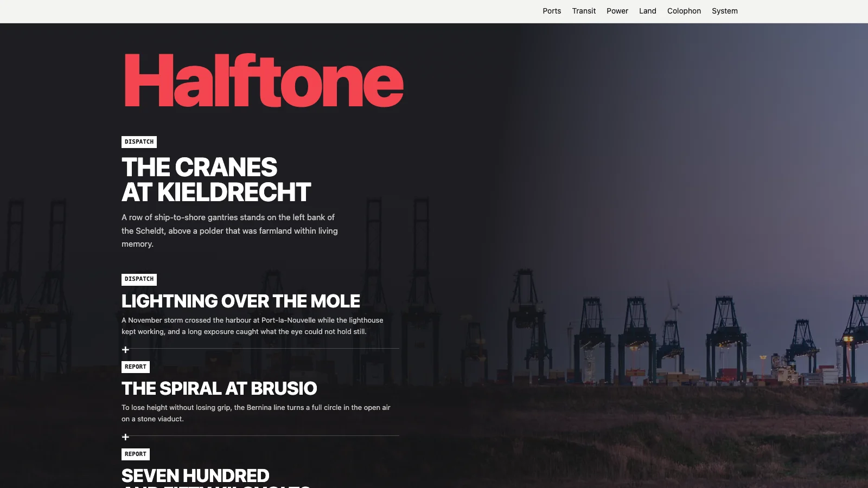Open the Land nav link
This screenshot has width=868, height=488.
pyautogui.click(x=648, y=11)
